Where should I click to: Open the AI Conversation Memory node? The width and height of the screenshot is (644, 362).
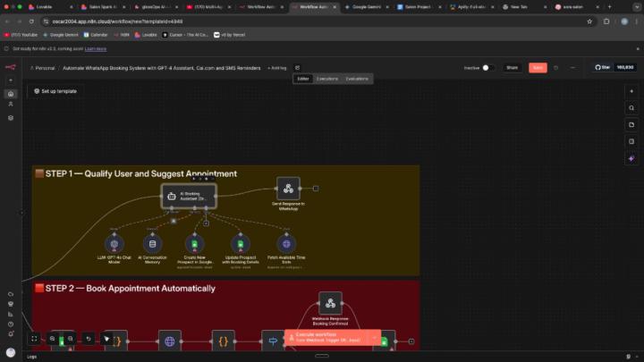[152, 243]
